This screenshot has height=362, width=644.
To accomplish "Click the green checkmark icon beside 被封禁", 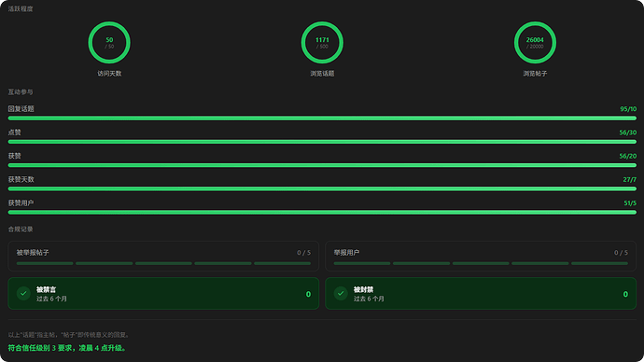I will [341, 294].
